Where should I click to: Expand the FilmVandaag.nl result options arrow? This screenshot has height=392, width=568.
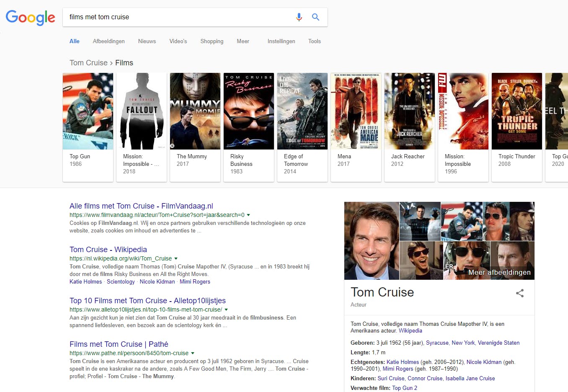point(248,215)
